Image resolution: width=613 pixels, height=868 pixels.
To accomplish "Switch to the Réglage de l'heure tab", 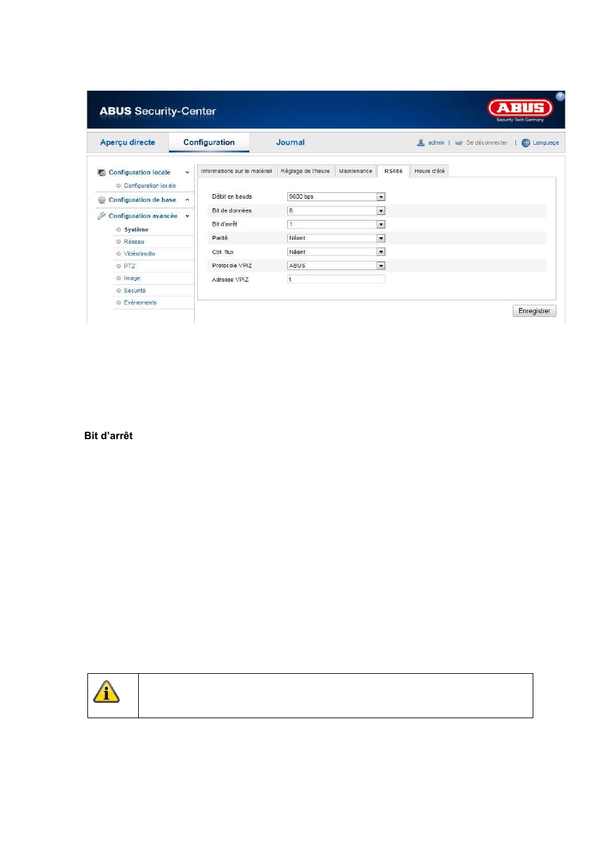I will pyautogui.click(x=305, y=171).
